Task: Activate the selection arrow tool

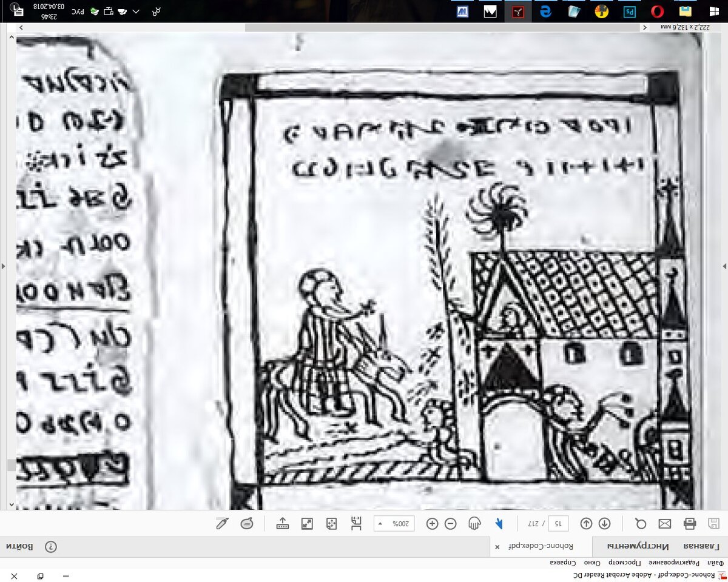Action: coord(499,523)
